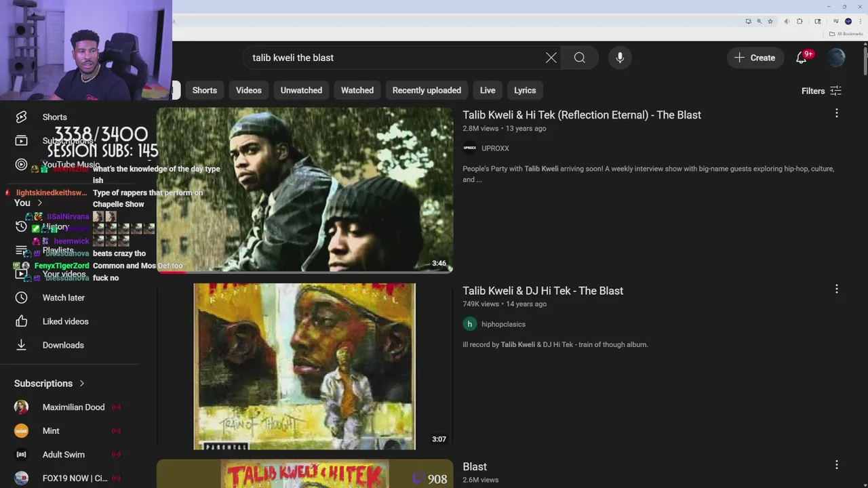The image size is (868, 488).
Task: Click the Shorts icon in the left sidebar
Action: tap(21, 117)
